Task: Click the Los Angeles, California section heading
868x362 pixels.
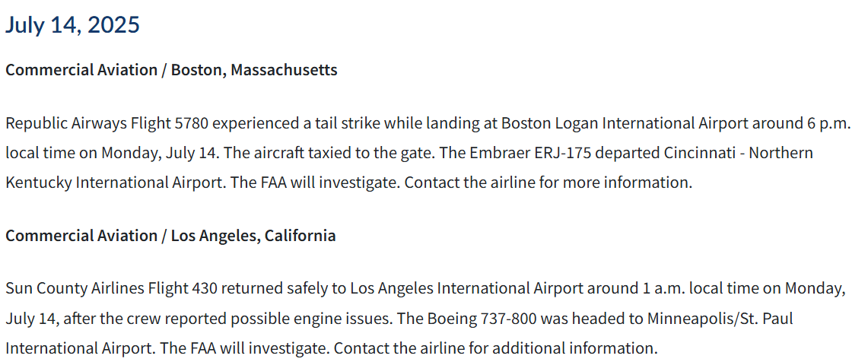Action: pos(170,236)
